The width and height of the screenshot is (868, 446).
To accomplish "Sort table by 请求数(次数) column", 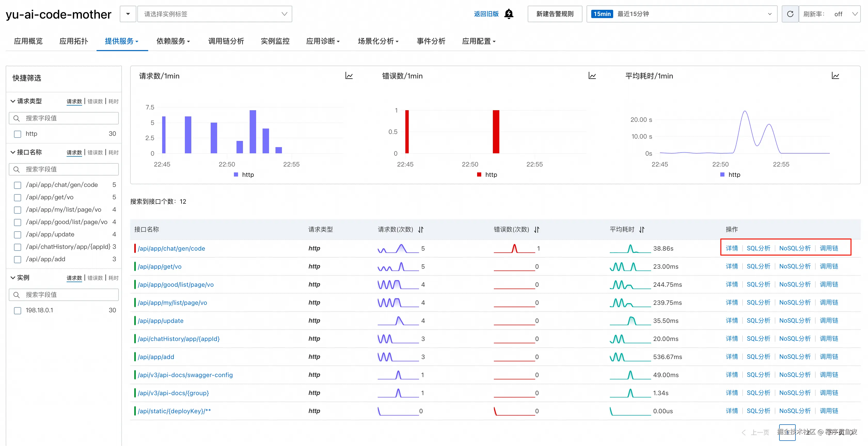I will pyautogui.click(x=421, y=230).
